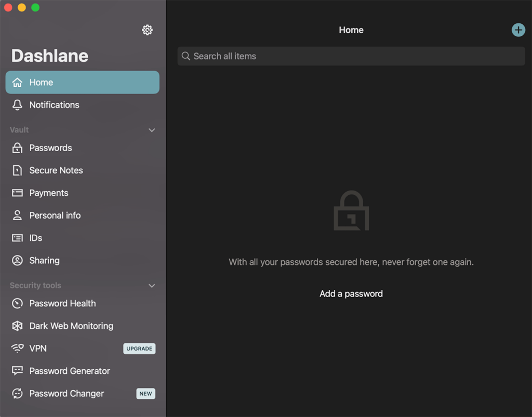
Task: Click the Home title in header
Action: (351, 30)
